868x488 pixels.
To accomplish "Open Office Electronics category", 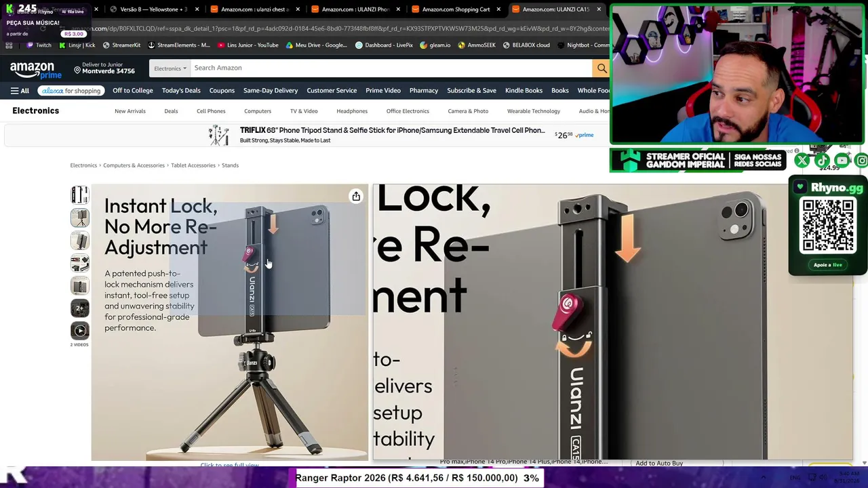I will (x=408, y=111).
